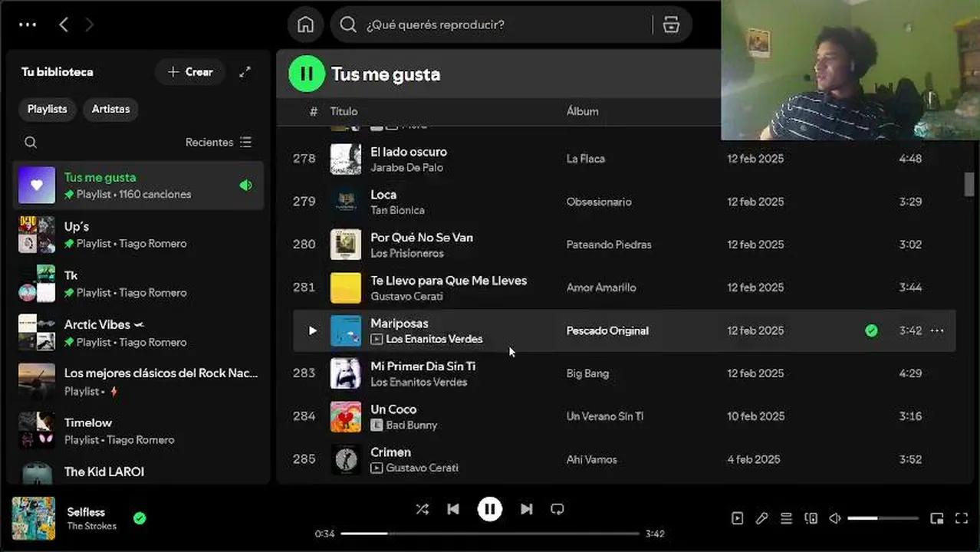This screenshot has height=552, width=980.
Task: Open The Strokes artist link
Action: coord(91,526)
